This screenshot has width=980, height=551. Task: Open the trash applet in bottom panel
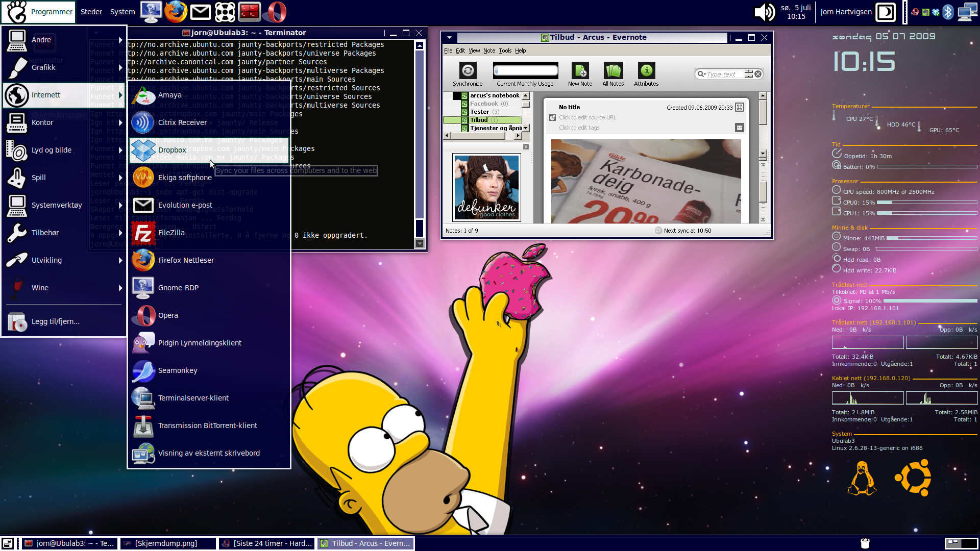[x=865, y=543]
